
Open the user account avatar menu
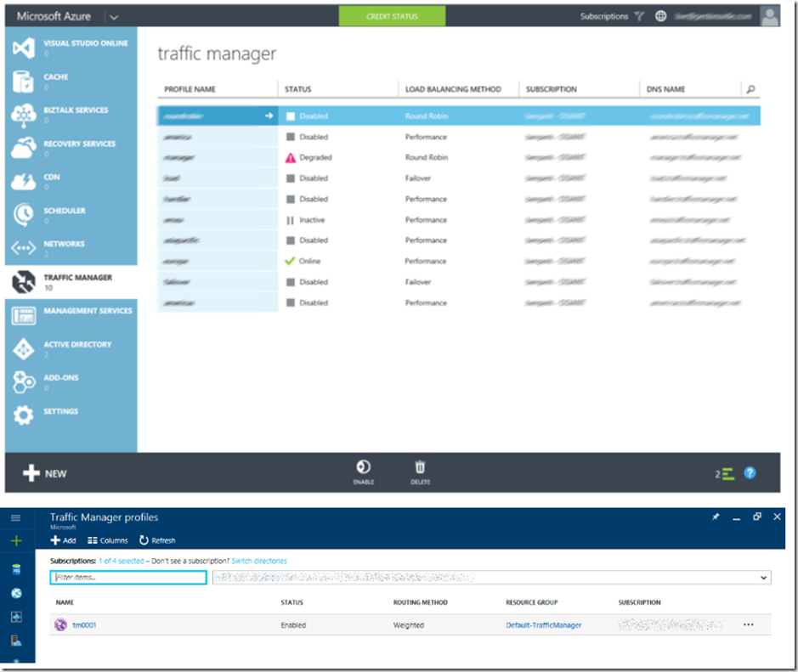pyautogui.click(x=769, y=16)
